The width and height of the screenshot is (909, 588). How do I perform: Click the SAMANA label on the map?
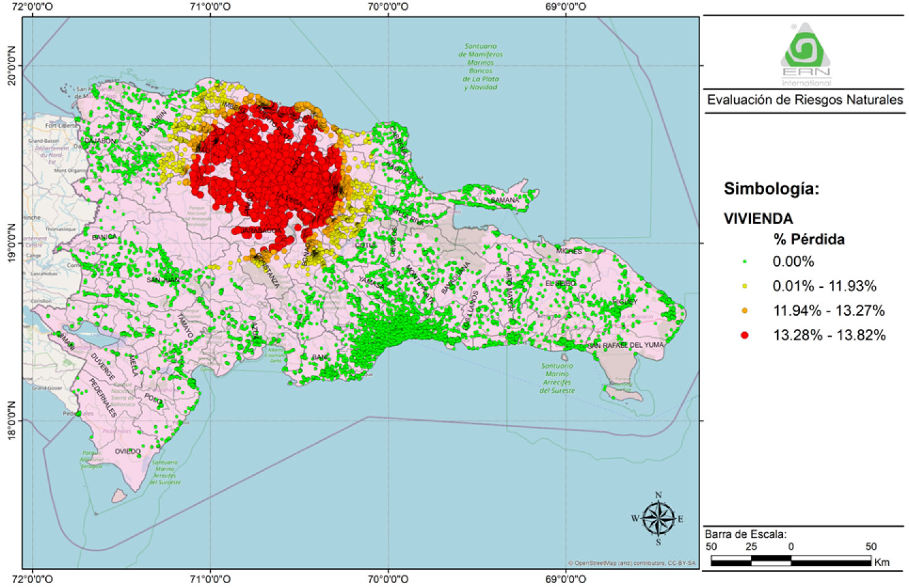point(505,200)
